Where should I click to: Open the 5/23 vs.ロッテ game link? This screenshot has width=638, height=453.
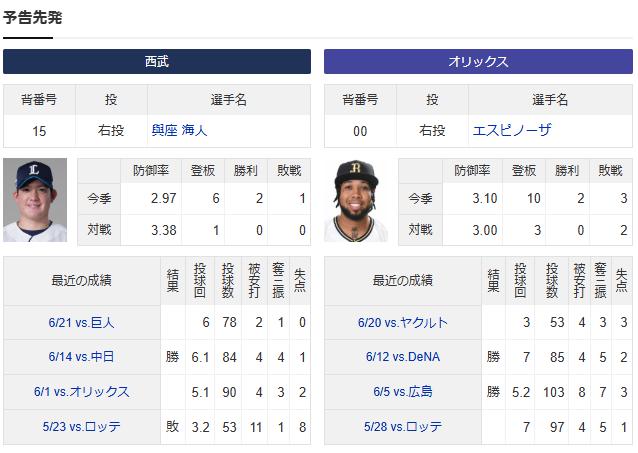[81, 427]
